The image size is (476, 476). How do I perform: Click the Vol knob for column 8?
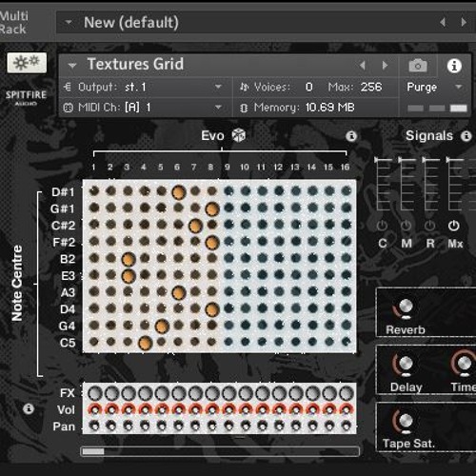(212, 410)
